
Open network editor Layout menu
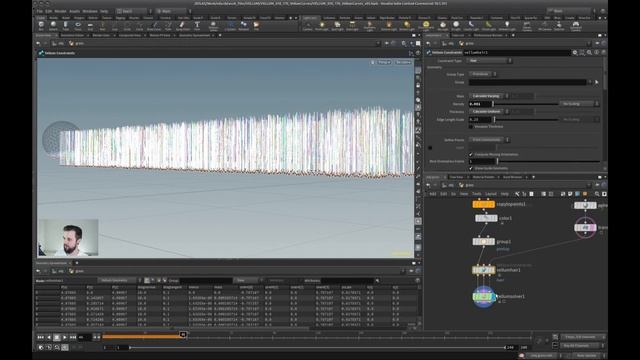tap(491, 194)
